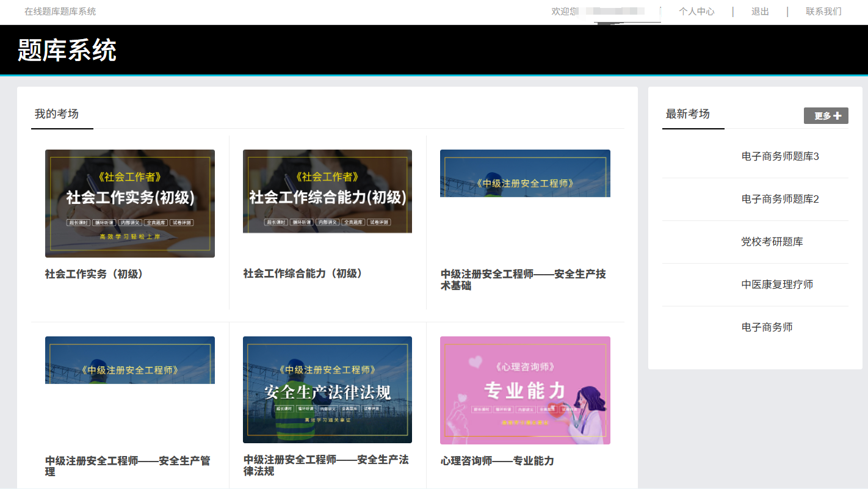
Task: Click the 更多 plus button
Action: click(x=826, y=116)
